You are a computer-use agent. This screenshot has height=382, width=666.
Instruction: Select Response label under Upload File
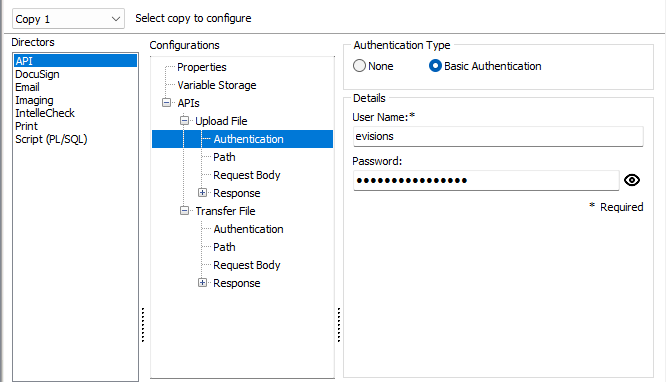(x=237, y=193)
